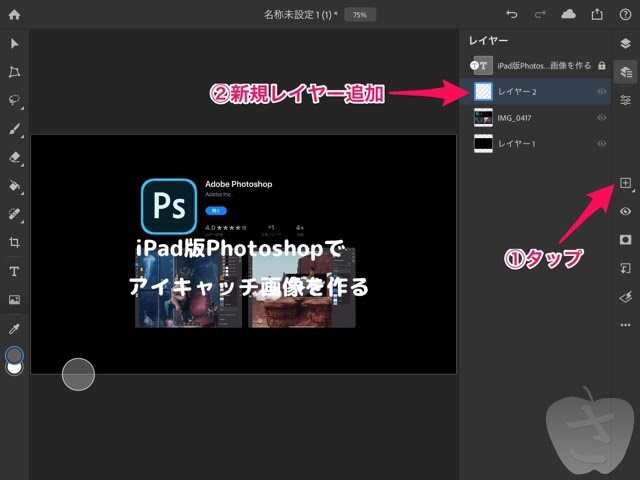Switch to compact layer view
The width and height of the screenshot is (640, 480).
(625, 43)
